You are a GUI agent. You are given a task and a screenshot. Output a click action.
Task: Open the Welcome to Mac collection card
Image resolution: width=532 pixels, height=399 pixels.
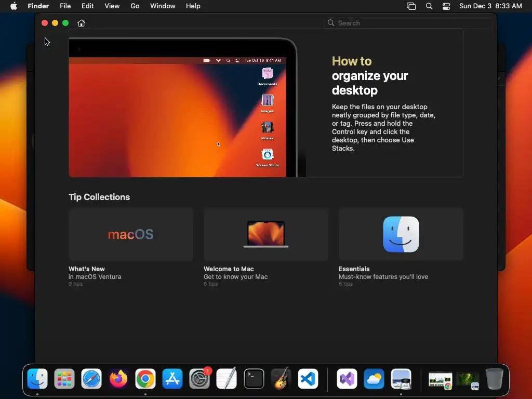[265, 234]
